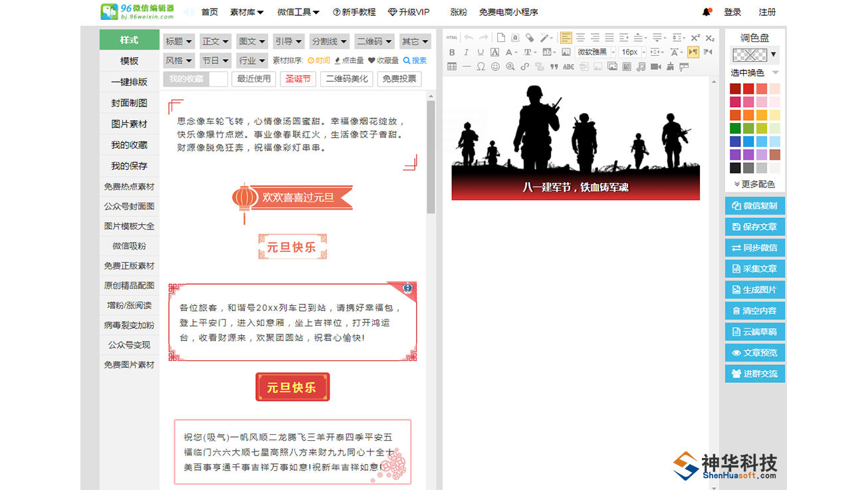
Task: Click the soldiers silhouette banner image
Action: click(x=576, y=142)
